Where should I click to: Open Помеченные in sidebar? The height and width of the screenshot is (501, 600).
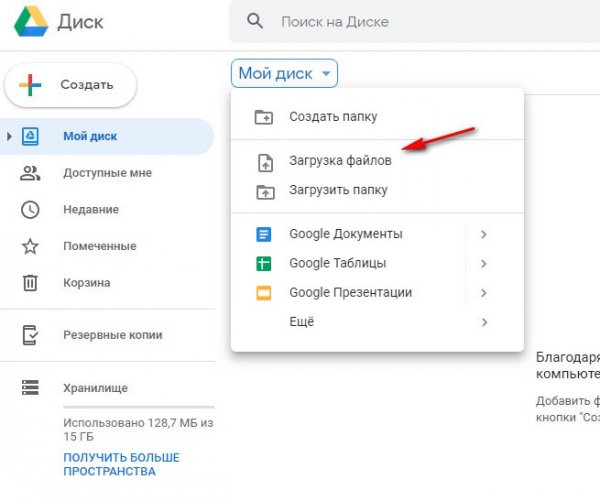pyautogui.click(x=107, y=246)
